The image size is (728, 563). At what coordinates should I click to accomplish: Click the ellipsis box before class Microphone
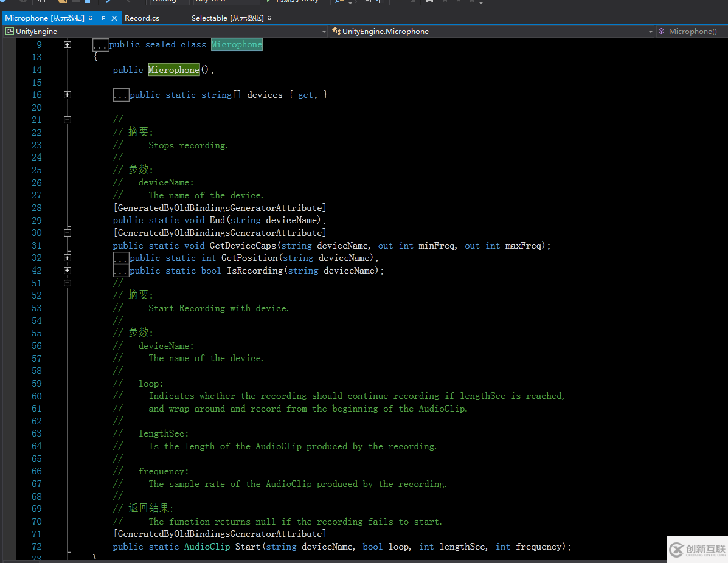click(101, 45)
